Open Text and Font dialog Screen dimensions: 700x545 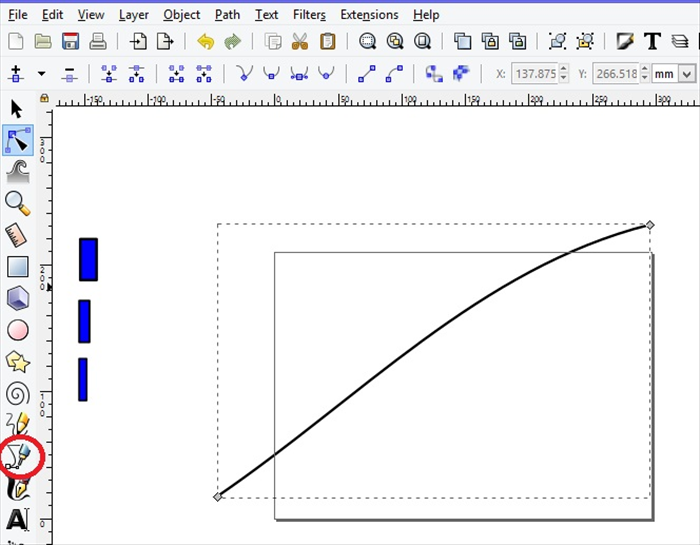pos(652,42)
